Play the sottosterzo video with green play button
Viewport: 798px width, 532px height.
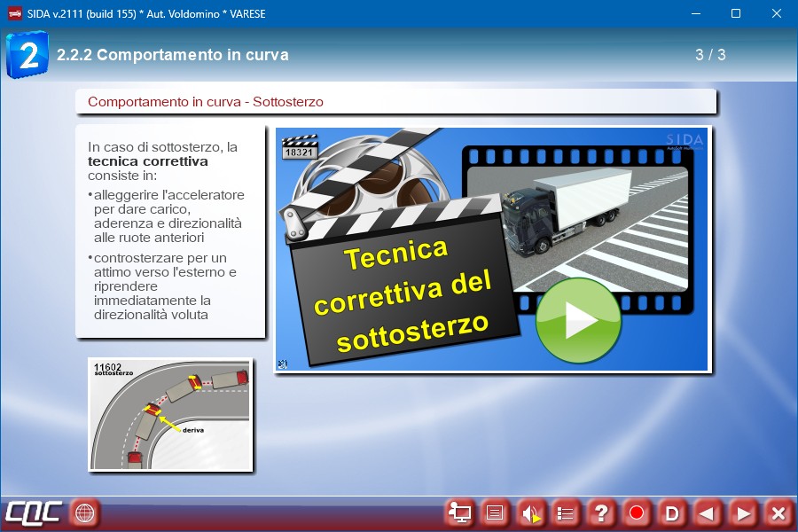point(579,321)
